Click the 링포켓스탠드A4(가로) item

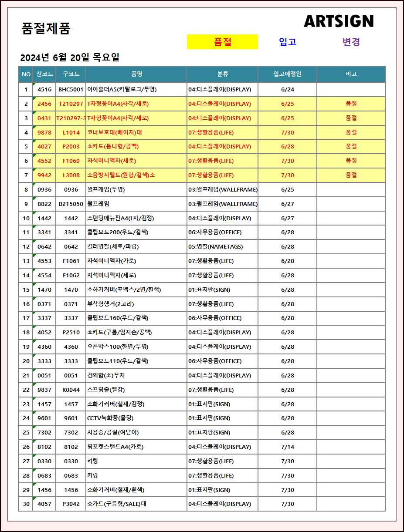(115, 447)
